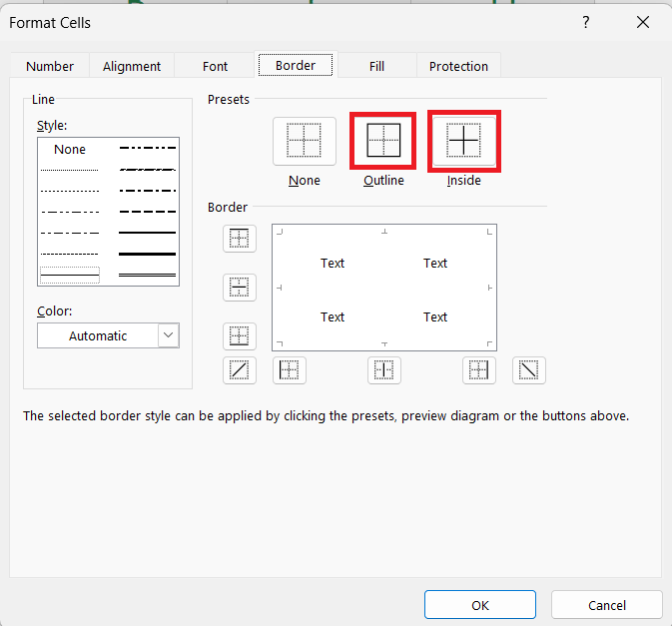Select the thin solid line style with dotted focus box

pyautogui.click(x=70, y=276)
